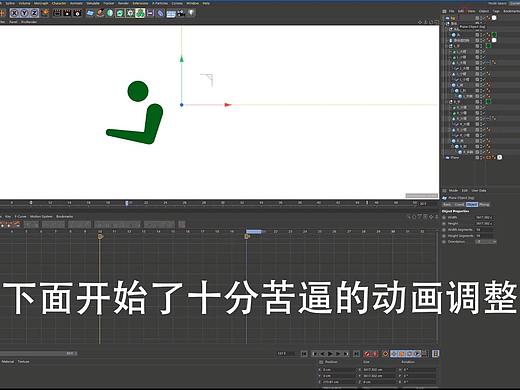Image resolution: width=520 pixels, height=390 pixels.
Task: Open the MoGraph menu
Action: pyautogui.click(x=41, y=3)
